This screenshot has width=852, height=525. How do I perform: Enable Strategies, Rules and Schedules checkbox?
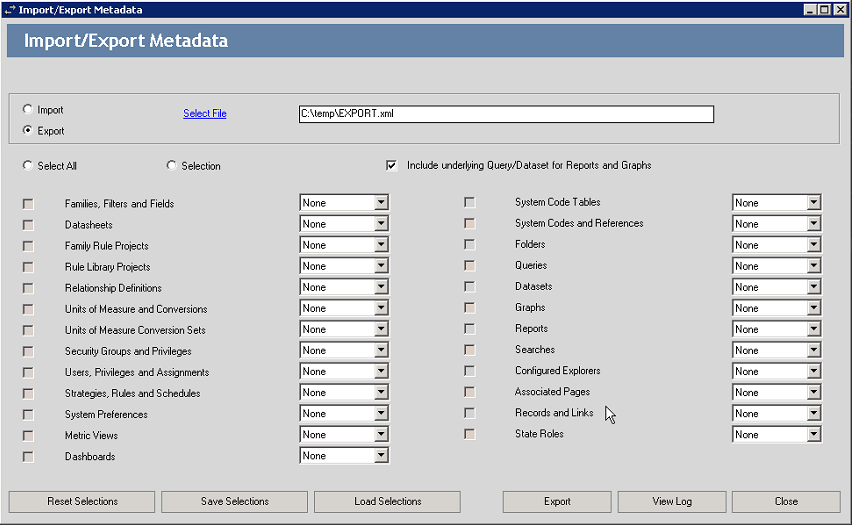(28, 393)
